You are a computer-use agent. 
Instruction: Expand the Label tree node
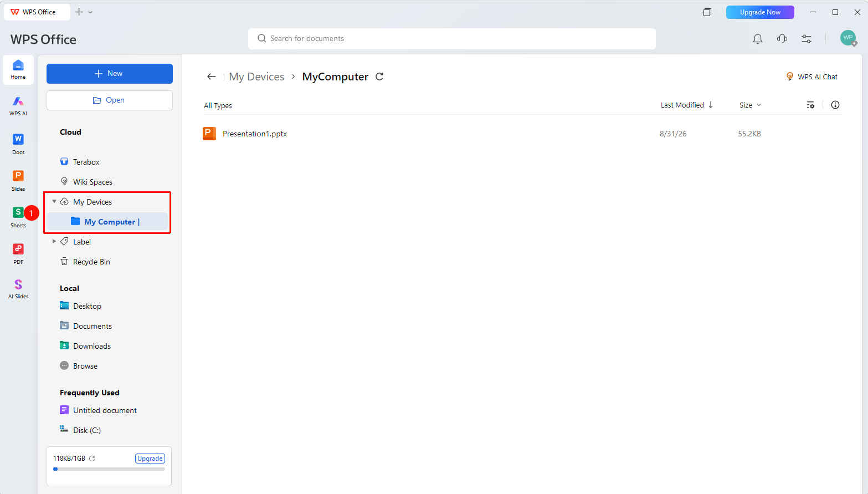tap(54, 241)
